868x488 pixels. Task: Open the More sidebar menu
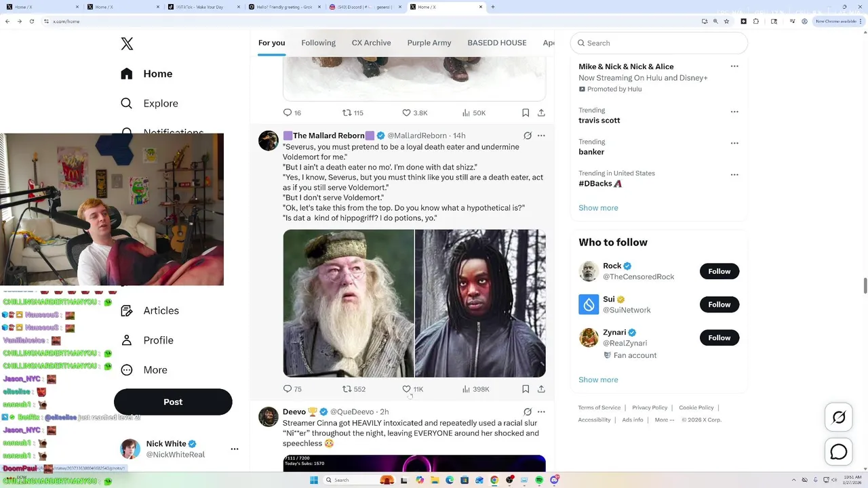pos(144,370)
